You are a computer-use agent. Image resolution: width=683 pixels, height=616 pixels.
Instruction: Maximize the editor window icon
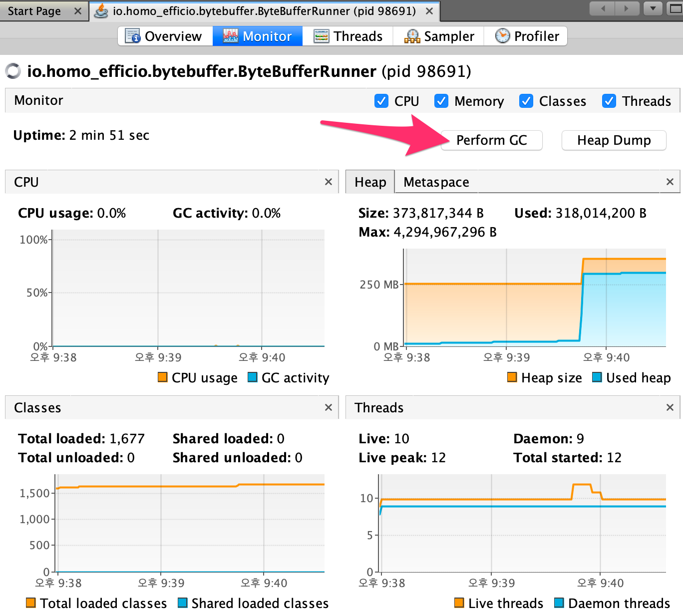point(675,8)
